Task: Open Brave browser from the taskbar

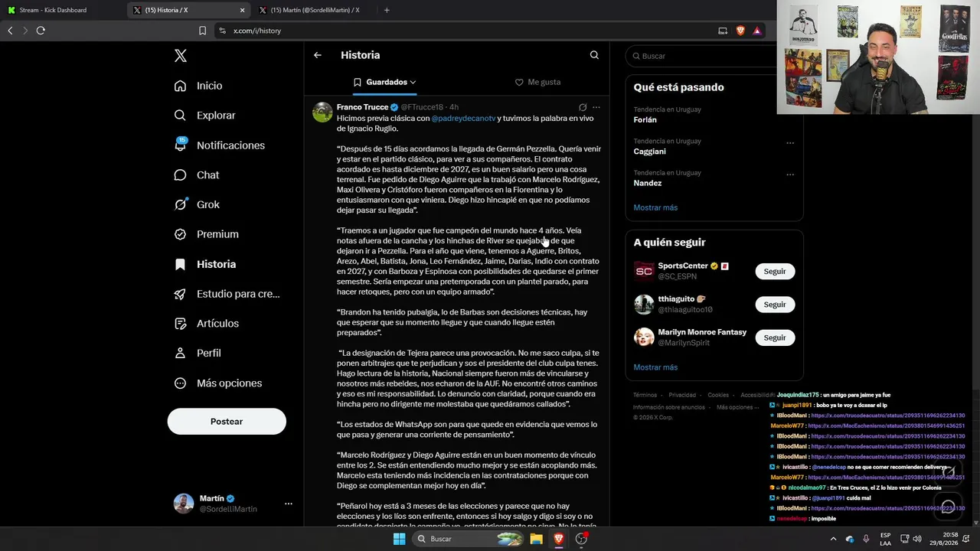Action: coord(559,539)
